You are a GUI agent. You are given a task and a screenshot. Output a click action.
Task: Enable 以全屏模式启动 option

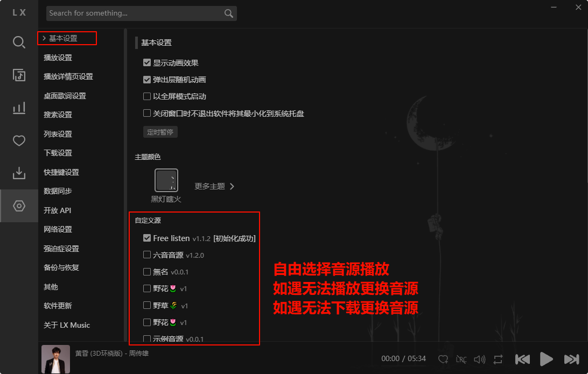(147, 96)
